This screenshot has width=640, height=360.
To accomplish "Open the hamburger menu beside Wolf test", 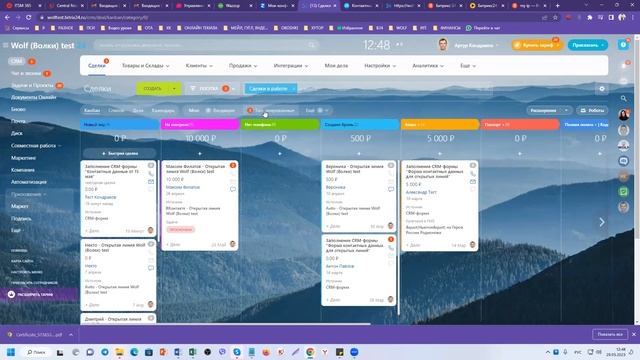I will click(x=5, y=45).
